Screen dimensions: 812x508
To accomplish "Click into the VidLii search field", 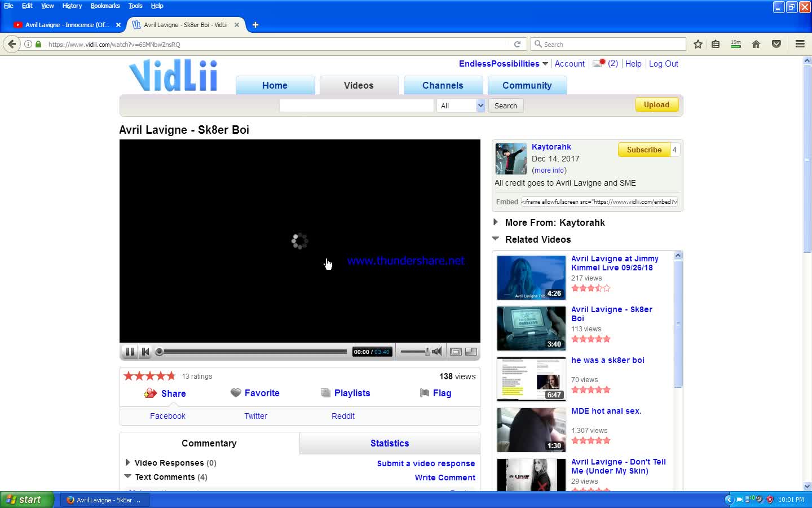I will pos(356,106).
